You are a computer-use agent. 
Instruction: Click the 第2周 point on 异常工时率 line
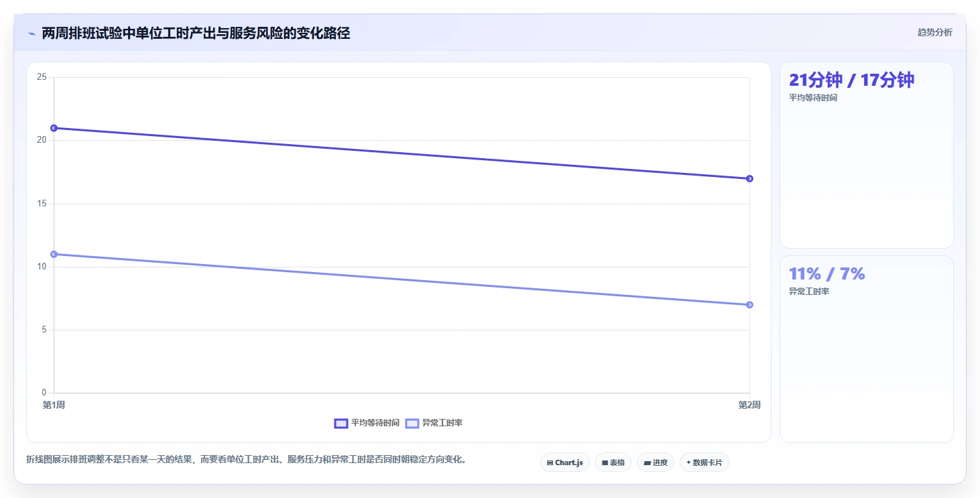point(749,304)
